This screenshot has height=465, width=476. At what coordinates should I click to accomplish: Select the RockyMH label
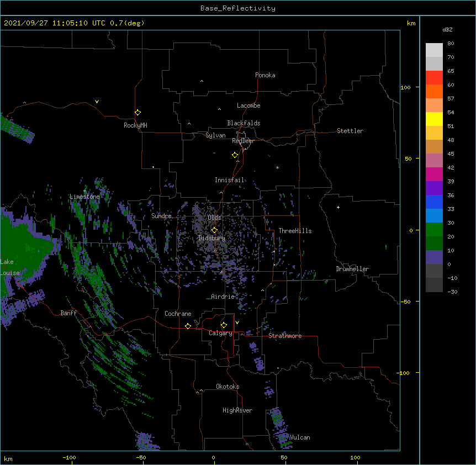pyautogui.click(x=135, y=125)
